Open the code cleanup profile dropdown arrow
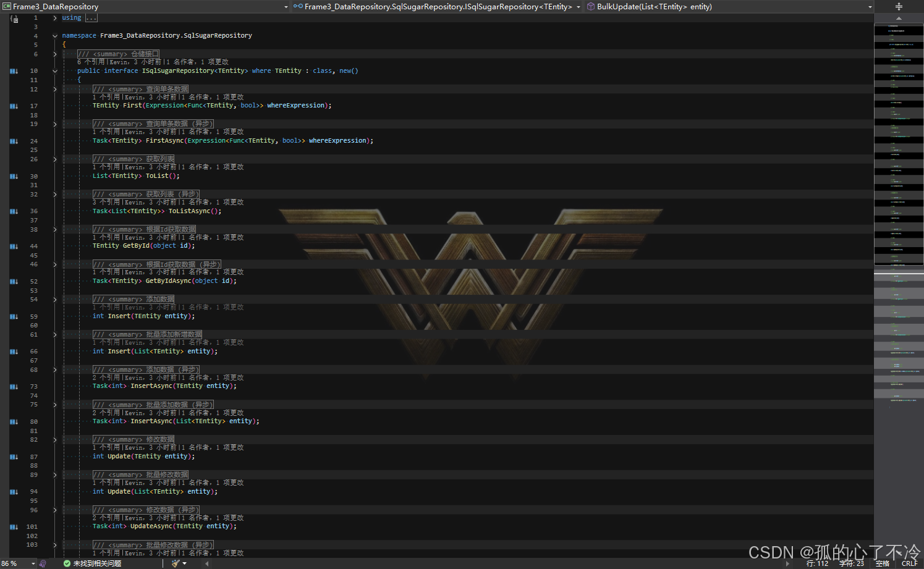The height and width of the screenshot is (569, 924). (x=184, y=563)
